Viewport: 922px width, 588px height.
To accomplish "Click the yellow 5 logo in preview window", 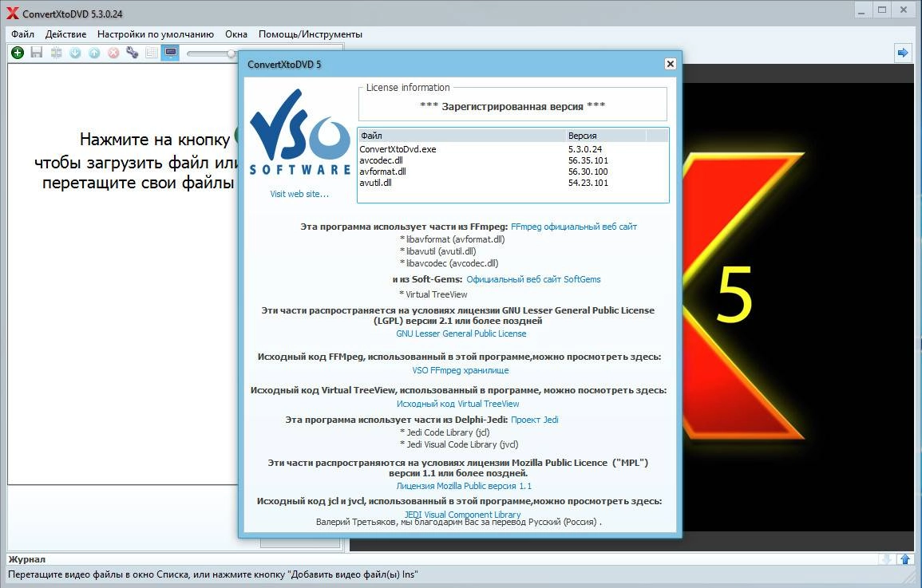I will (734, 294).
